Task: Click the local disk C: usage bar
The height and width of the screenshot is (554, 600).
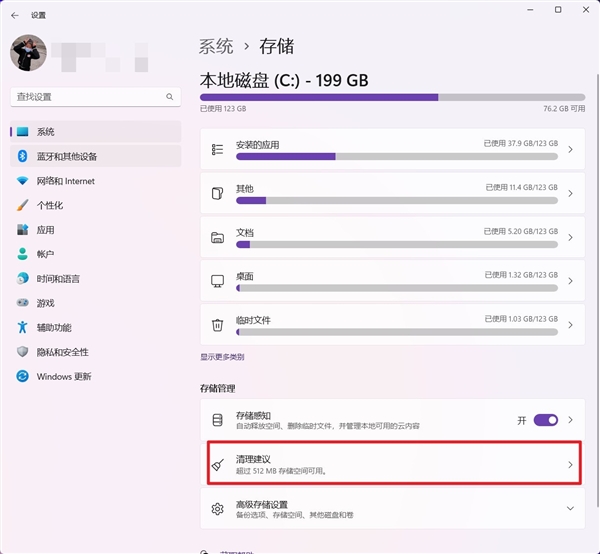Action: [x=392, y=98]
